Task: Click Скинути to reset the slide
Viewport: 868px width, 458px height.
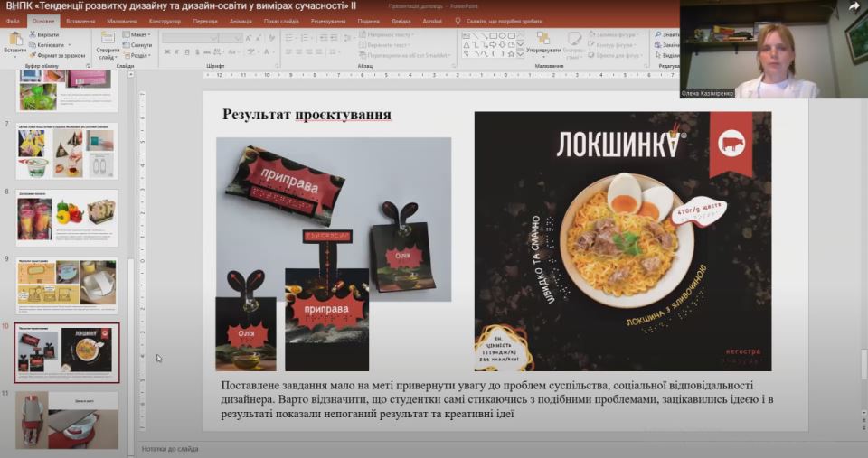Action: 137,45
